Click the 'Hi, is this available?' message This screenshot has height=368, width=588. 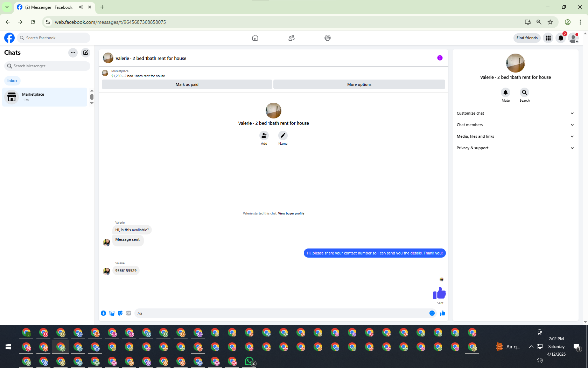point(132,230)
